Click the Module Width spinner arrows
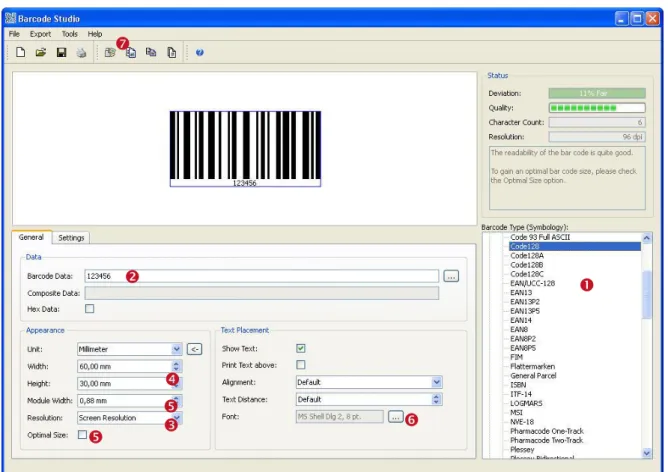This screenshot has width=668, height=472. coord(176,400)
